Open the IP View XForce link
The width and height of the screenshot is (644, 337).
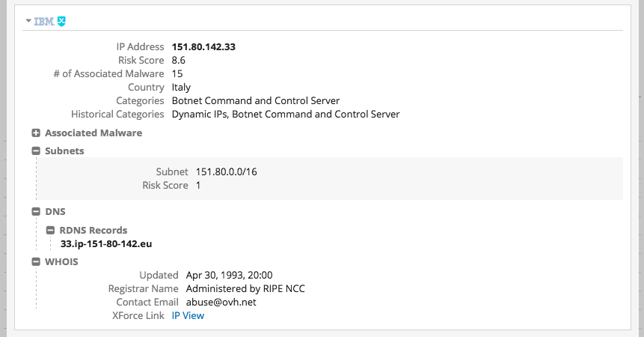[188, 316]
